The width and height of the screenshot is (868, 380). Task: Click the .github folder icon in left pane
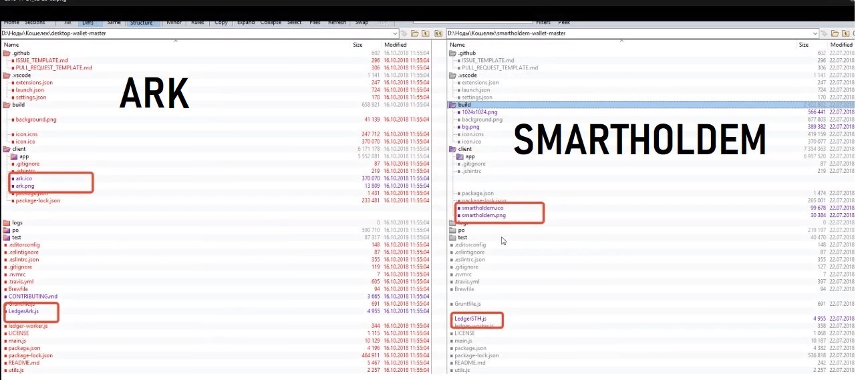7,53
